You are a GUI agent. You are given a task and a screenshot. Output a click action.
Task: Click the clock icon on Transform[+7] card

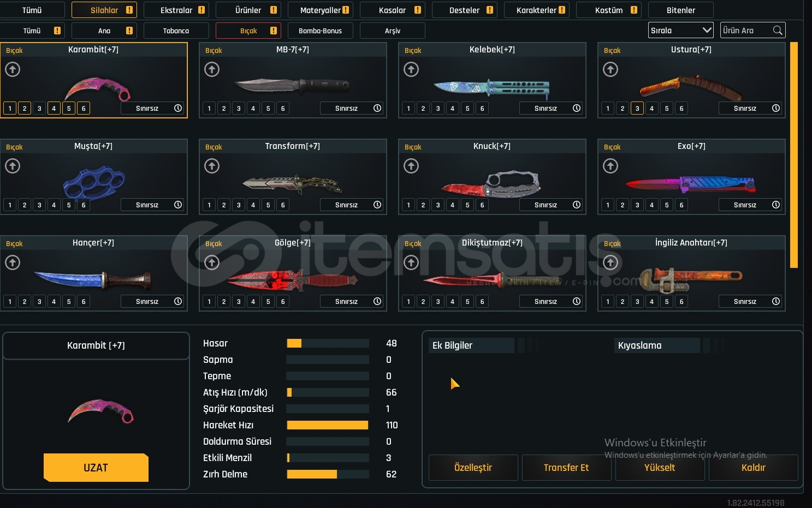377,205
